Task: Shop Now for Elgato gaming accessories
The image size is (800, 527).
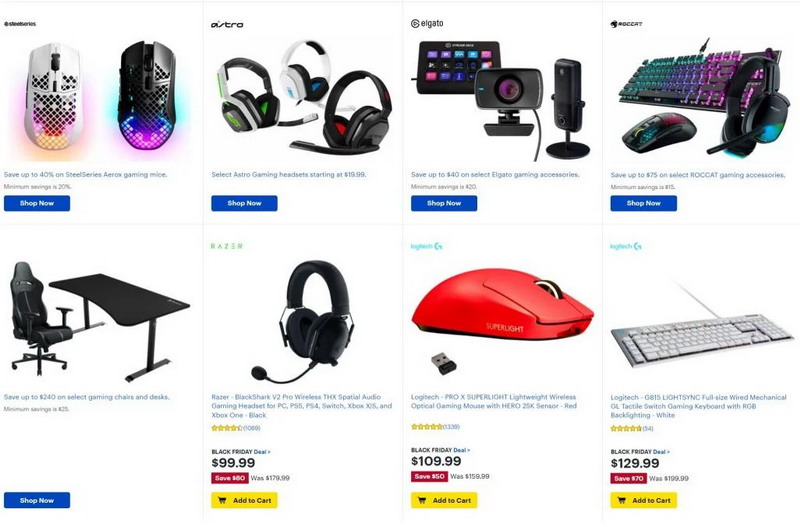Action: 444,203
